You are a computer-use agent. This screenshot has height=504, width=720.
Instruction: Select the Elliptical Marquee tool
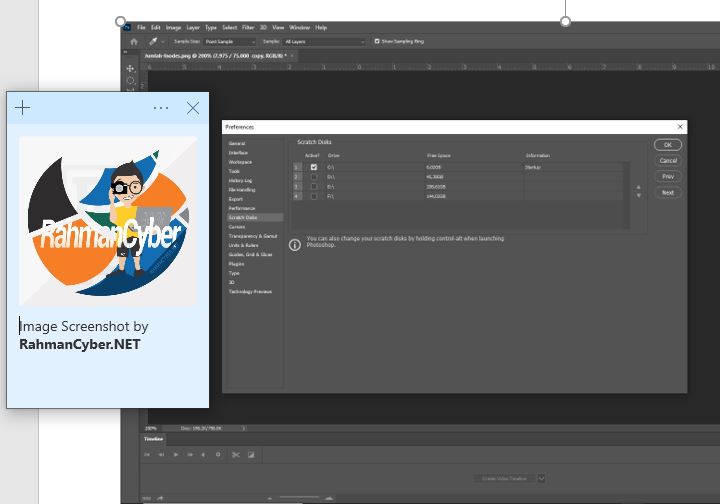(x=130, y=81)
